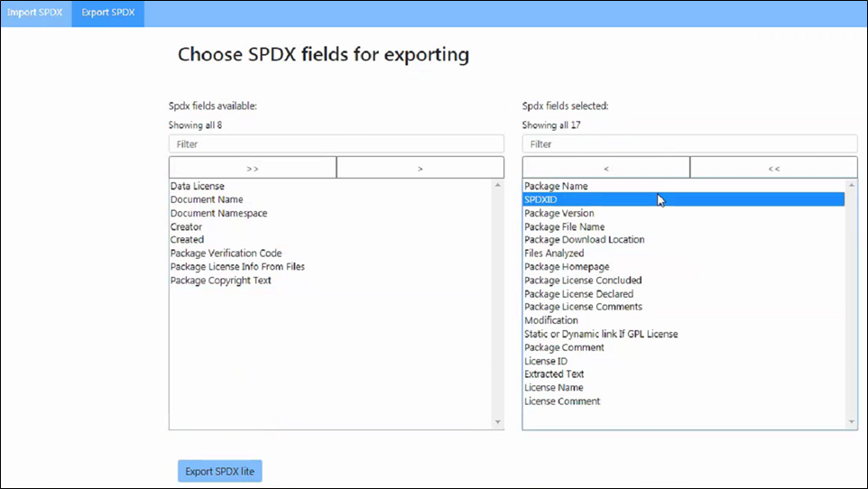Move all available fields with >> button
The width and height of the screenshot is (868, 489).
click(x=253, y=168)
